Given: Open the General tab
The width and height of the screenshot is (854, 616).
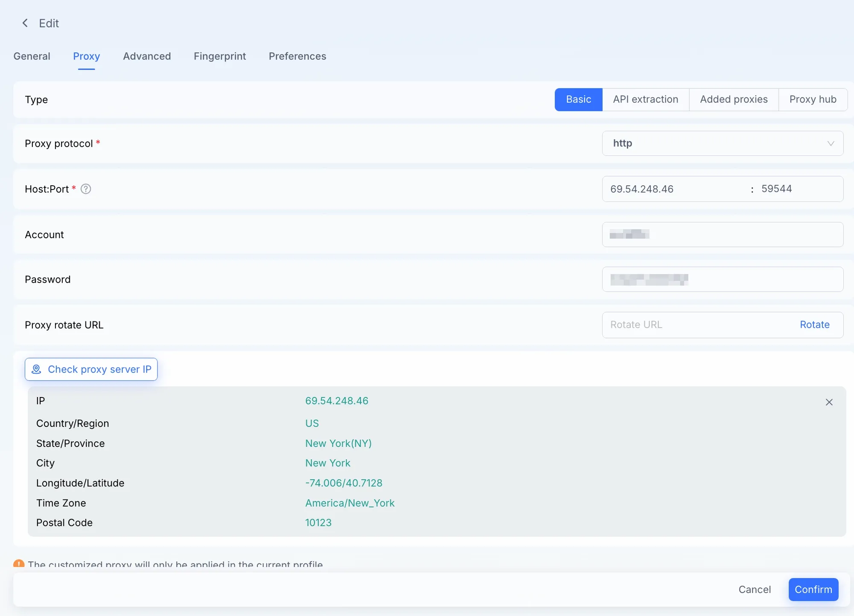Looking at the screenshot, I should coord(32,56).
